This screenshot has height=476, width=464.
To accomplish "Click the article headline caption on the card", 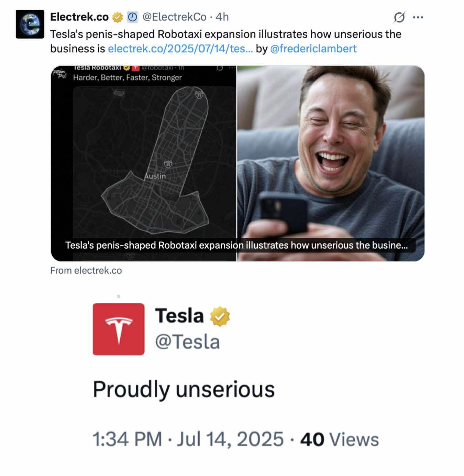I will click(236, 245).
